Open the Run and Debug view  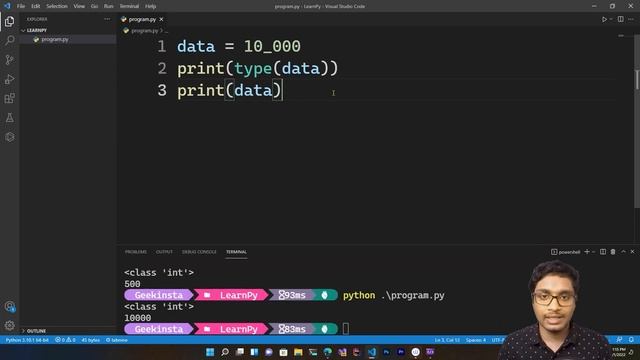(x=9, y=79)
